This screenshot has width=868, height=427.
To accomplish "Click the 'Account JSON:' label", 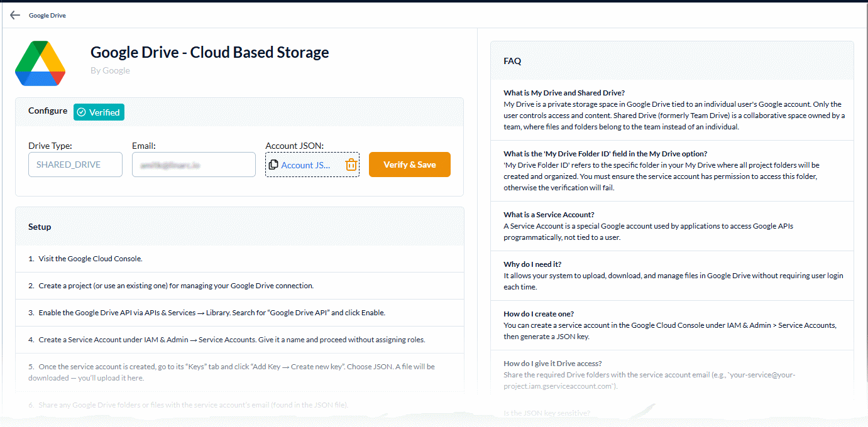I will pyautogui.click(x=295, y=146).
